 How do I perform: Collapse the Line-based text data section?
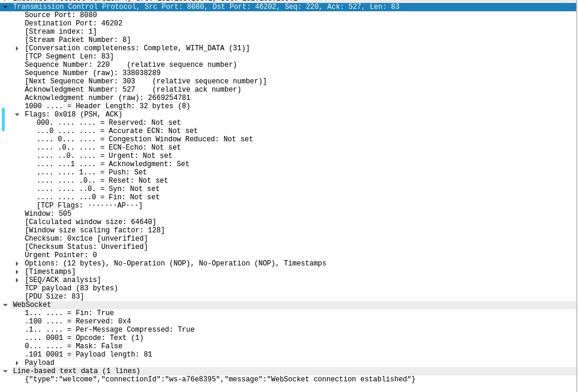pyautogui.click(x=5, y=371)
